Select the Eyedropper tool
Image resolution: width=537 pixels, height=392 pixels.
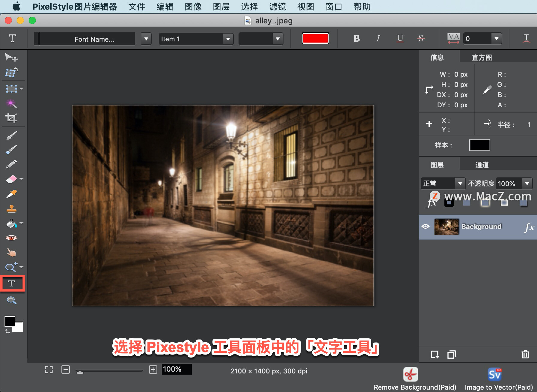point(11,194)
